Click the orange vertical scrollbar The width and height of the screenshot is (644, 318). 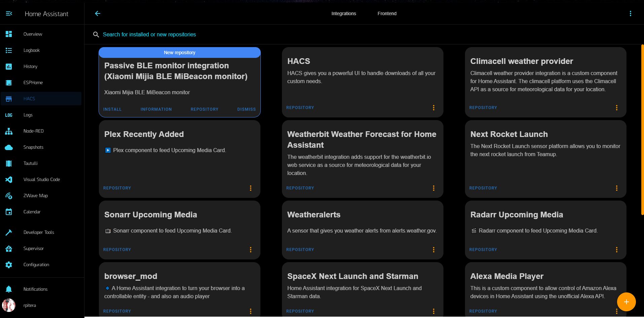coord(642,130)
